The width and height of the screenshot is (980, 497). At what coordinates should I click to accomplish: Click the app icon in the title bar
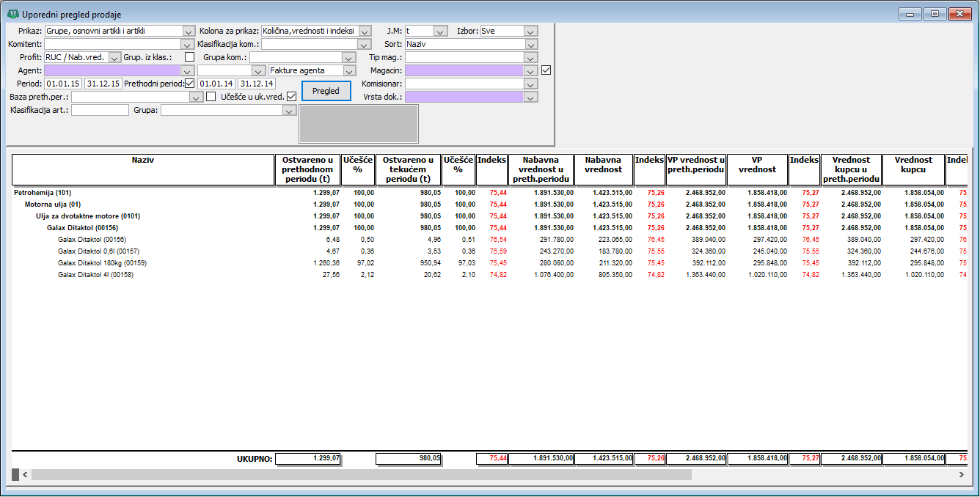point(12,14)
